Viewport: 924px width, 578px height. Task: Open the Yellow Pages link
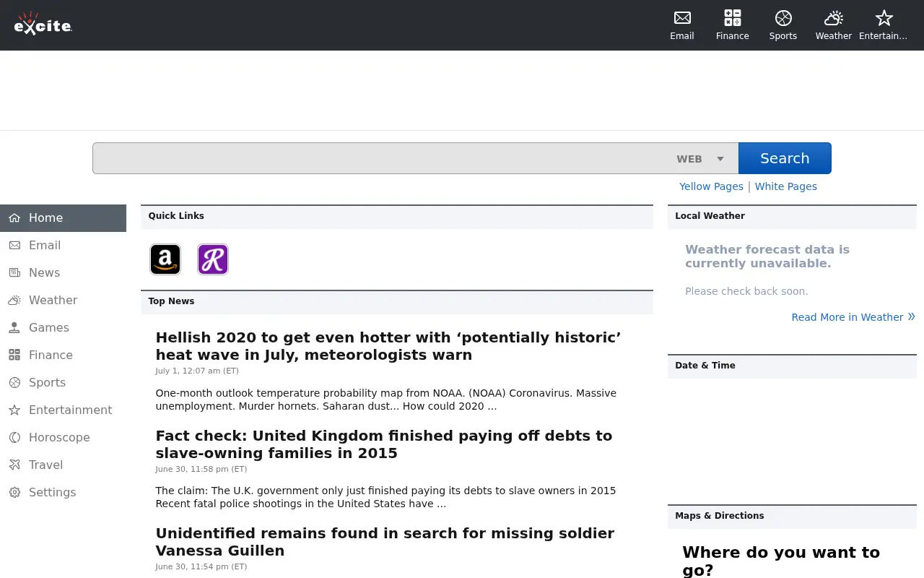[711, 186]
